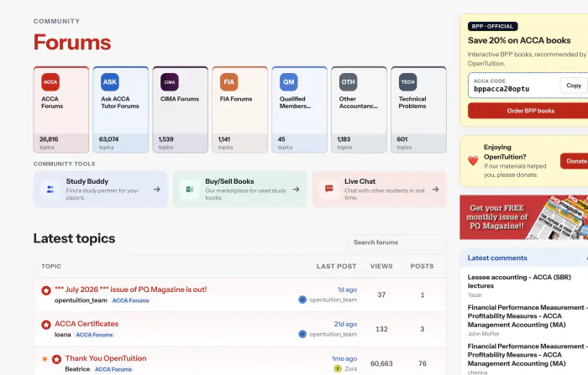Click ACCA Forums tag under PQ Magazine topic
Viewport: 588px width, 375px height.
[x=130, y=300]
